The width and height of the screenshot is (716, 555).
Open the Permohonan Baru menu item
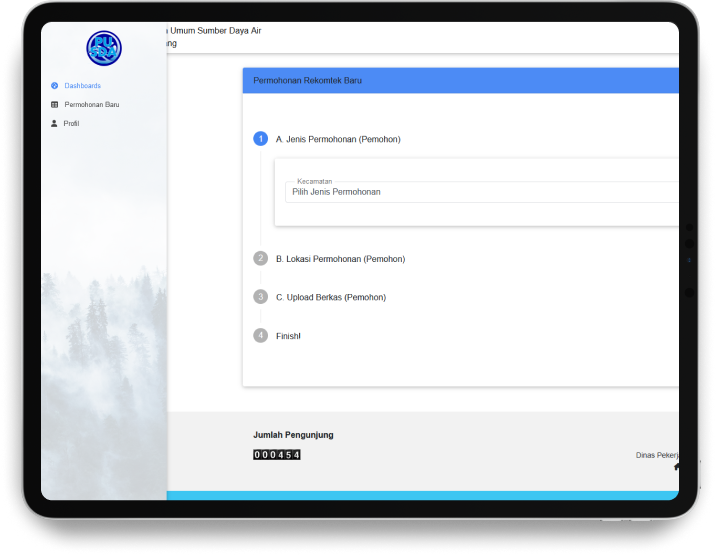[x=91, y=104]
